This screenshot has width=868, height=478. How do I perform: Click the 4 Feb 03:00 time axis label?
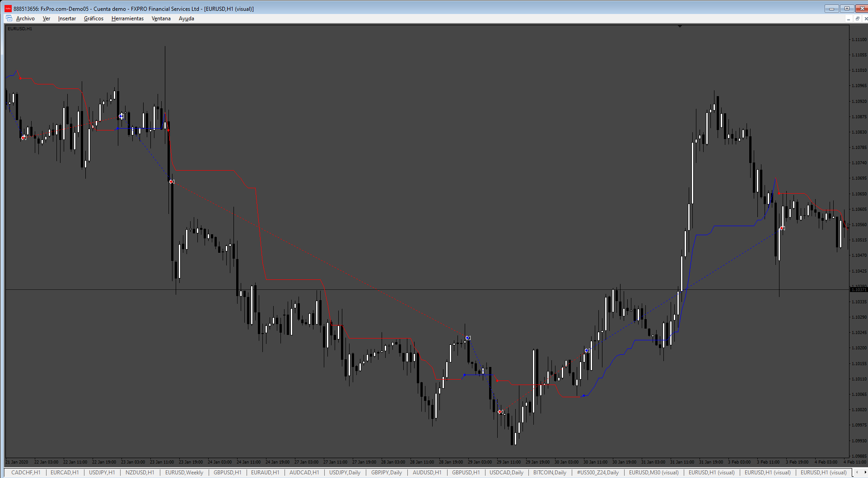click(x=826, y=462)
